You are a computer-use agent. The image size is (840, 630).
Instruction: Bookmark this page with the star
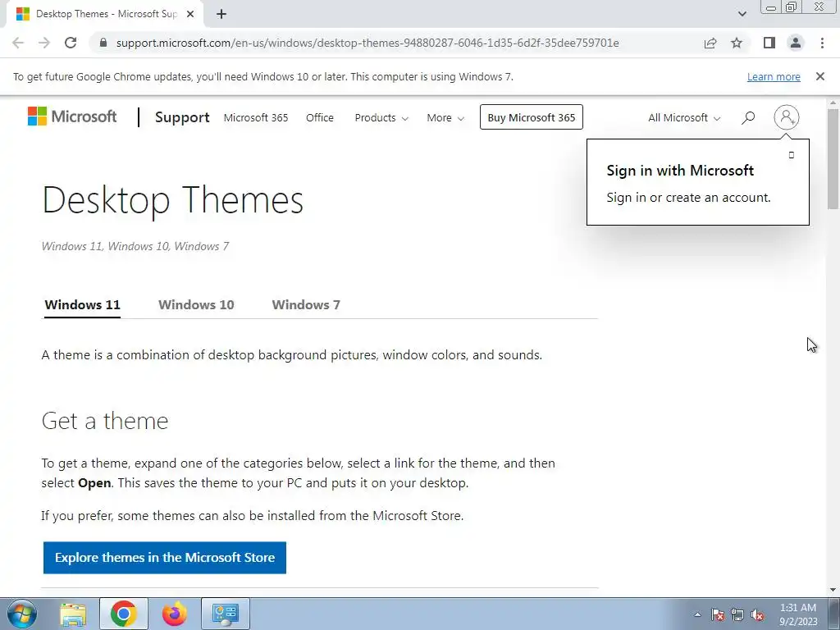737,43
